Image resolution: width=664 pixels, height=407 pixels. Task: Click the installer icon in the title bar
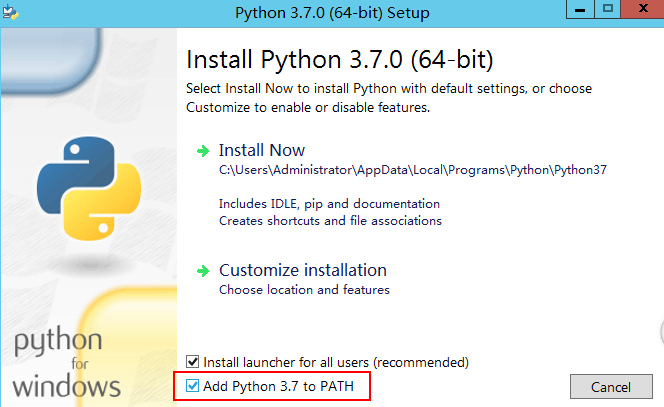(x=10, y=12)
